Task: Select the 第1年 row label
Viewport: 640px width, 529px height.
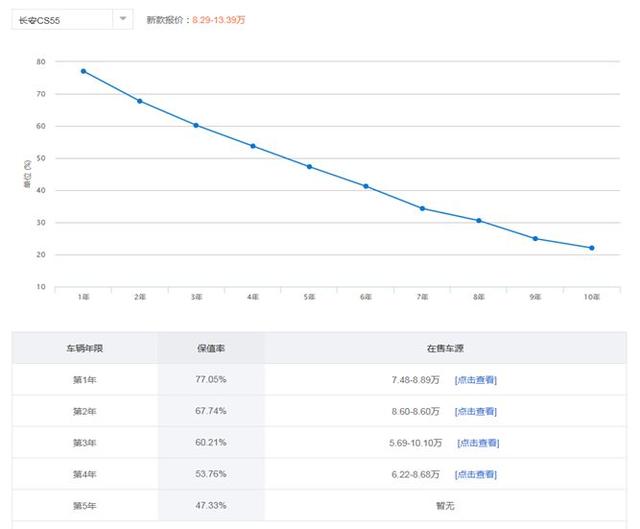Action: tap(84, 380)
